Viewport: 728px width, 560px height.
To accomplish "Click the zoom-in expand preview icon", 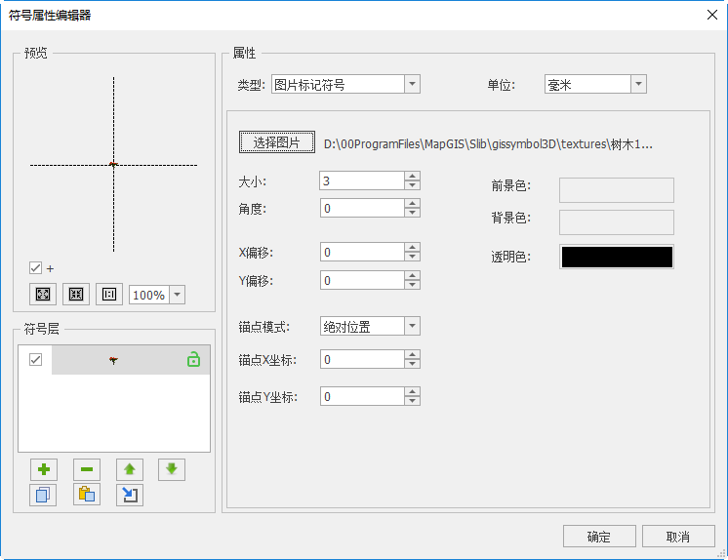I will coord(43,295).
